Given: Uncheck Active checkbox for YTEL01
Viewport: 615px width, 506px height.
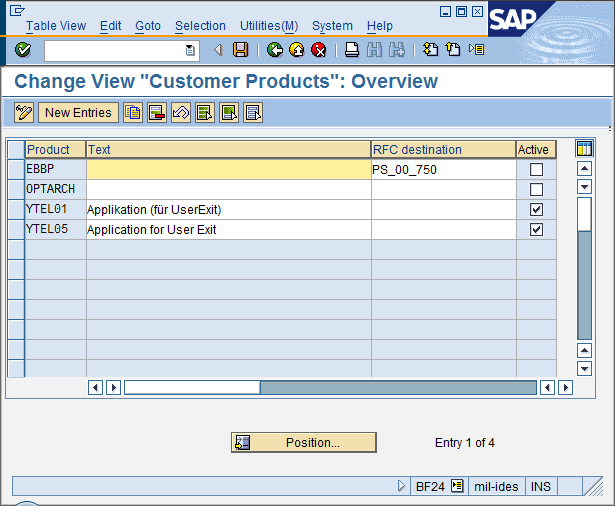Looking at the screenshot, I should click(x=536, y=209).
